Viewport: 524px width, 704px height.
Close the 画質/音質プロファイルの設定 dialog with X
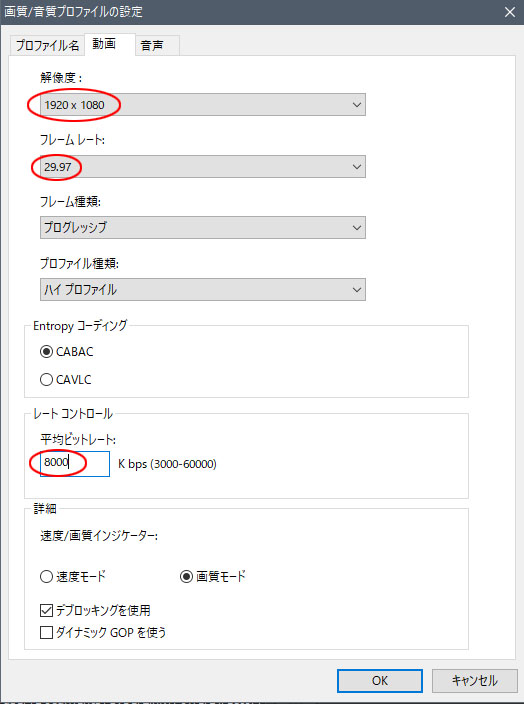510,12
